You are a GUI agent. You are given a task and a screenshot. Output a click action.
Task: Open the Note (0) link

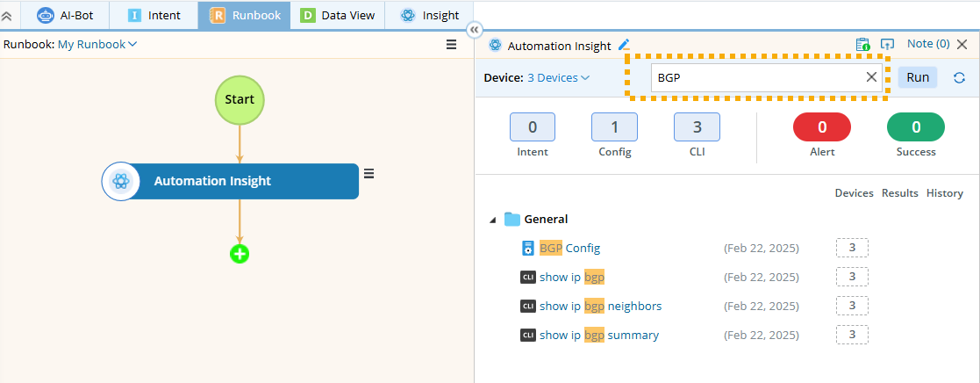click(x=928, y=44)
